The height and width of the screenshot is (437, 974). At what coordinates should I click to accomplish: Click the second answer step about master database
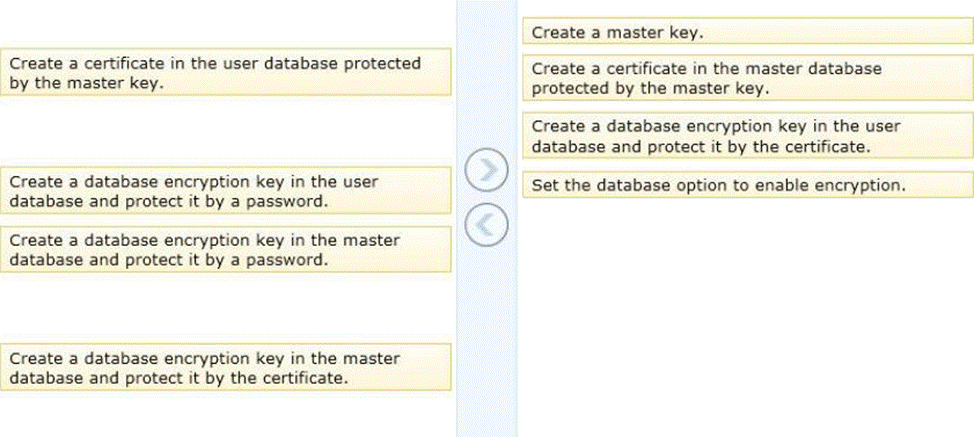tap(746, 79)
